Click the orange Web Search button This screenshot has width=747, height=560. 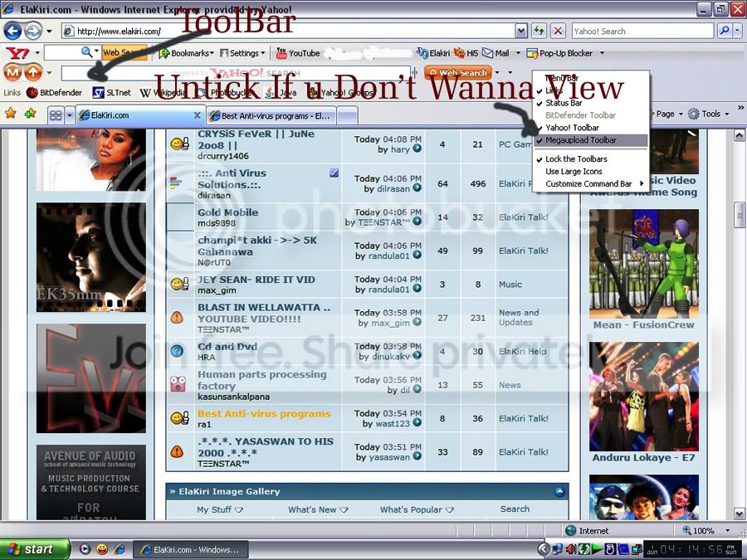tap(458, 73)
